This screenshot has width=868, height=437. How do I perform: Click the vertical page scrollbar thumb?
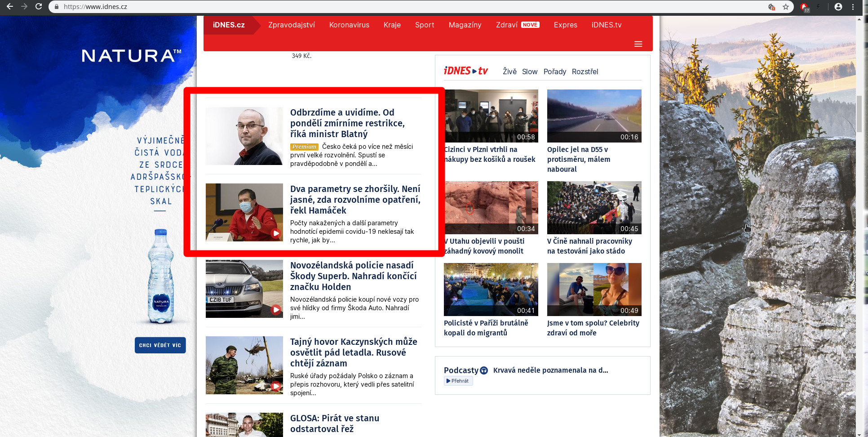click(x=860, y=115)
